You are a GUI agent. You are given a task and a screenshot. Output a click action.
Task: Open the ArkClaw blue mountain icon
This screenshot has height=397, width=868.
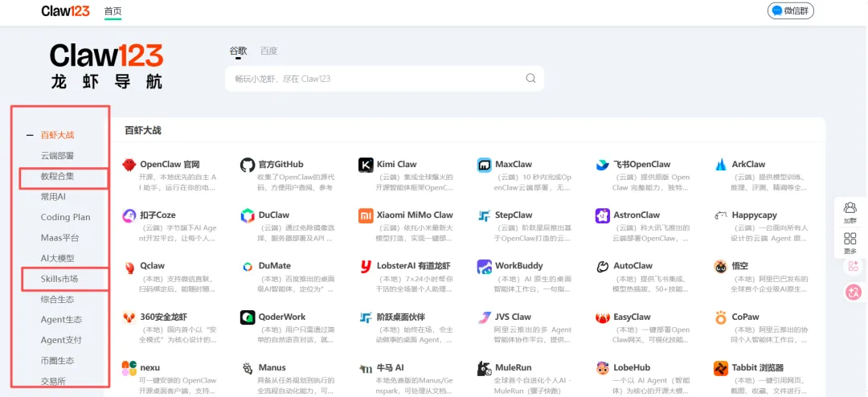click(x=721, y=165)
